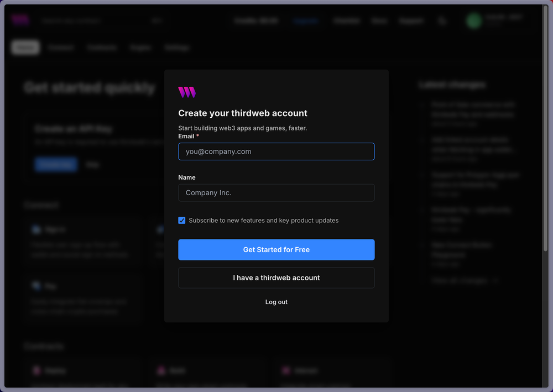553x392 pixels.
Task: Click the thirdweb logo in the top-left corner
Action: 20,19
